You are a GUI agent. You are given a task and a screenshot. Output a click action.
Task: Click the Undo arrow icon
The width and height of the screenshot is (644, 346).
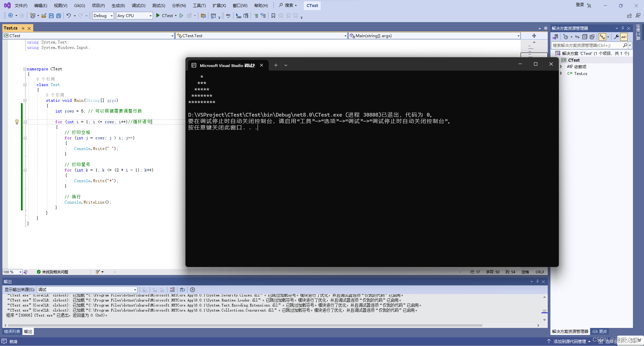click(69, 16)
